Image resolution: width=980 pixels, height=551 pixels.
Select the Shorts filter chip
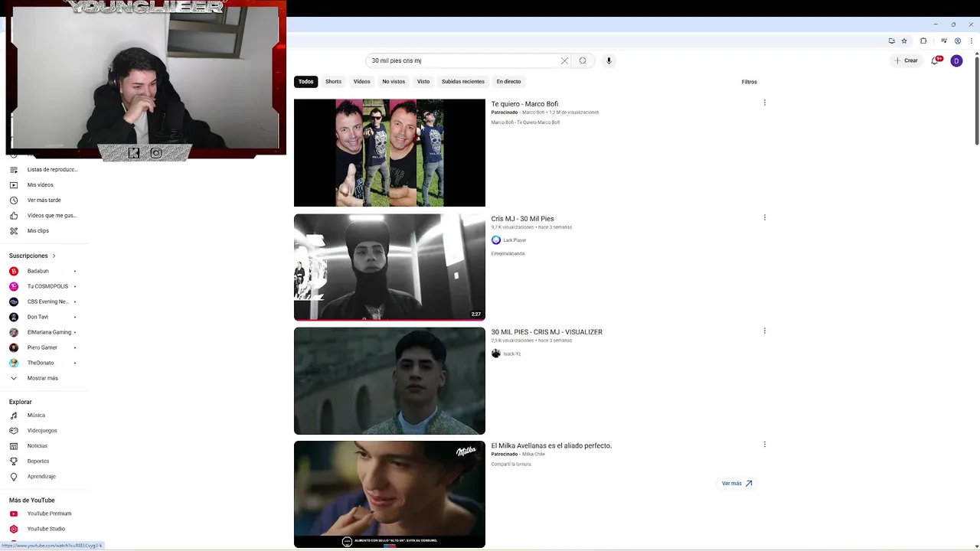(x=333, y=82)
